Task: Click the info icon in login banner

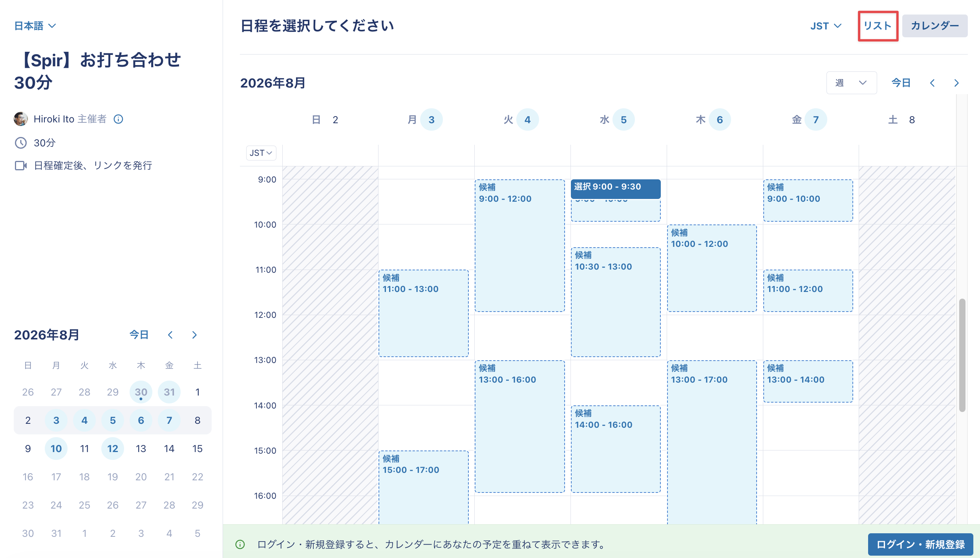Action: tap(240, 544)
